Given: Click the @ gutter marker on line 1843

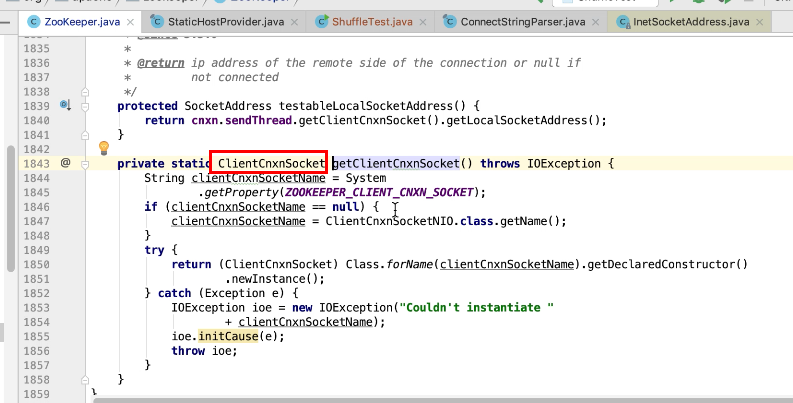Looking at the screenshot, I should click(65, 163).
